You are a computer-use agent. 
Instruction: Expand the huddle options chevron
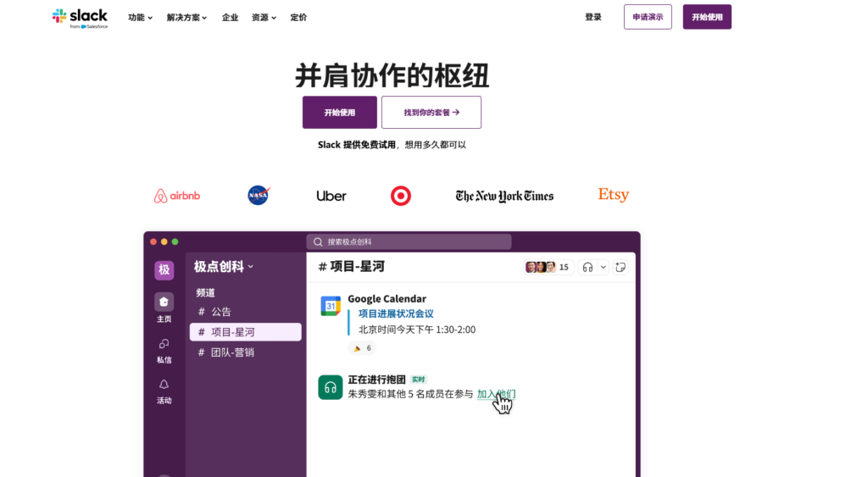(604, 267)
